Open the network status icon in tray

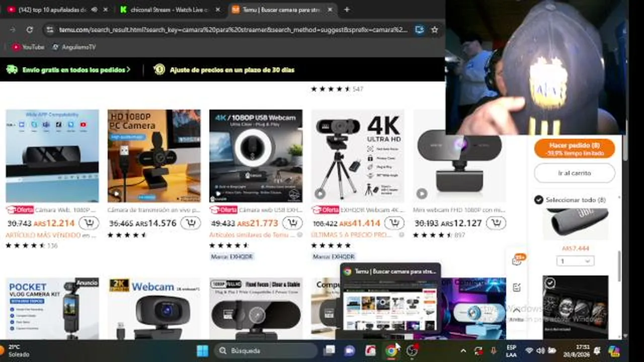click(x=529, y=350)
